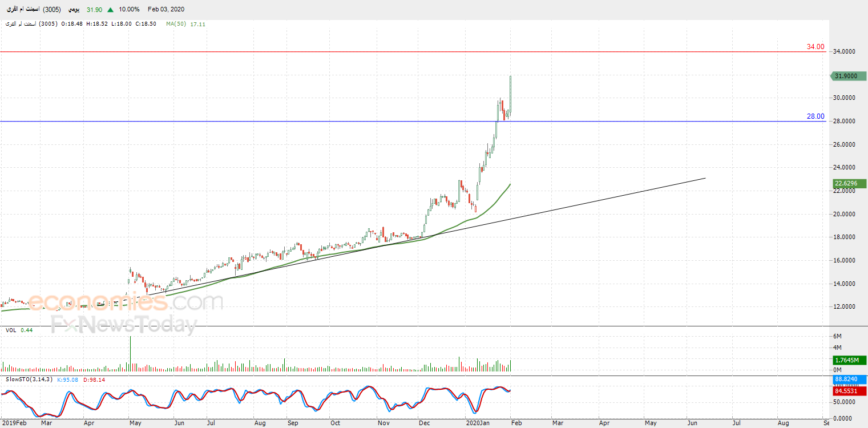The height and width of the screenshot is (428, 868).
Task: Click the 34.0000 price axis label
Action: point(845,51)
